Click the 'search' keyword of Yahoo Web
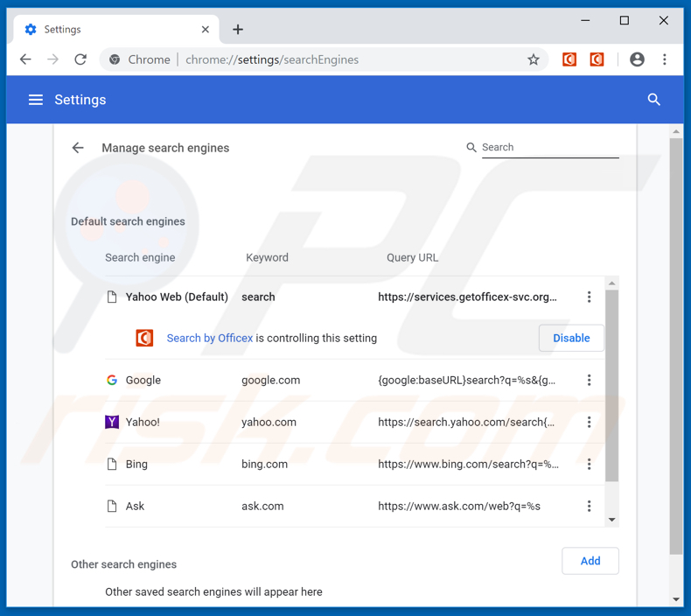 pyautogui.click(x=258, y=297)
